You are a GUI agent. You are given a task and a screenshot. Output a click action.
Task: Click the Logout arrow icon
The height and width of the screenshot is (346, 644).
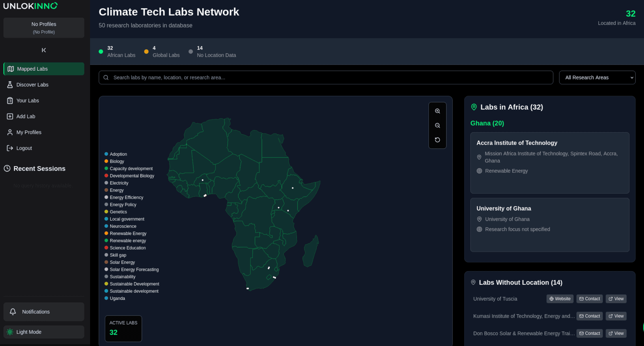click(x=10, y=148)
